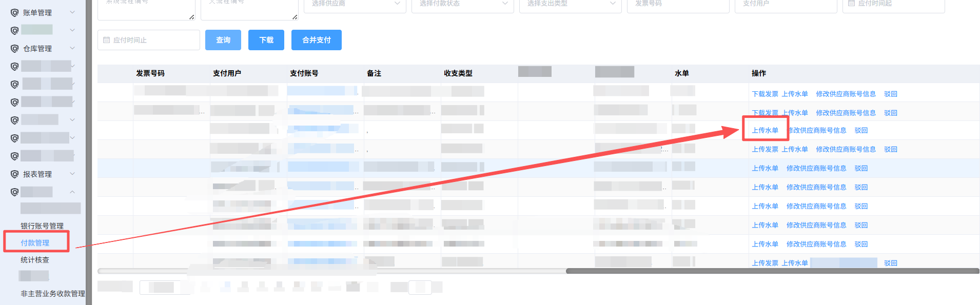
Task: Click calendar icon in 应付时间起 field
Action: pos(851,4)
